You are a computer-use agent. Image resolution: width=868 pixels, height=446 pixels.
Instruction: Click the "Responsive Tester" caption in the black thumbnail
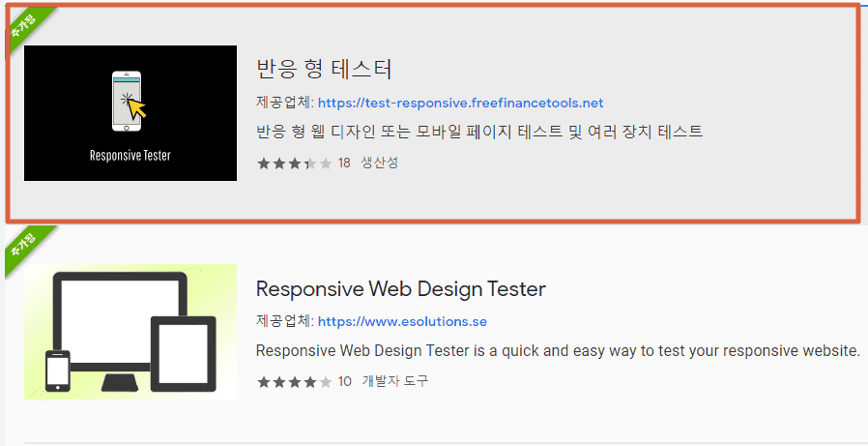pyautogui.click(x=130, y=155)
